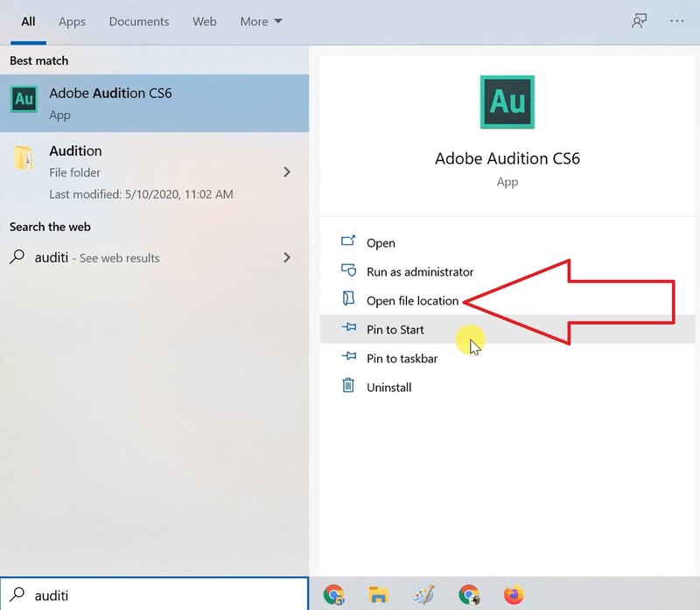Pin Adobe Audition CS6 to Start

395,329
